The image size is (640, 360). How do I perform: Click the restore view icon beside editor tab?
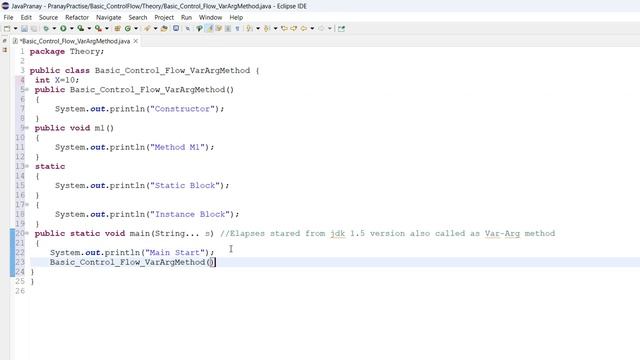4,41
